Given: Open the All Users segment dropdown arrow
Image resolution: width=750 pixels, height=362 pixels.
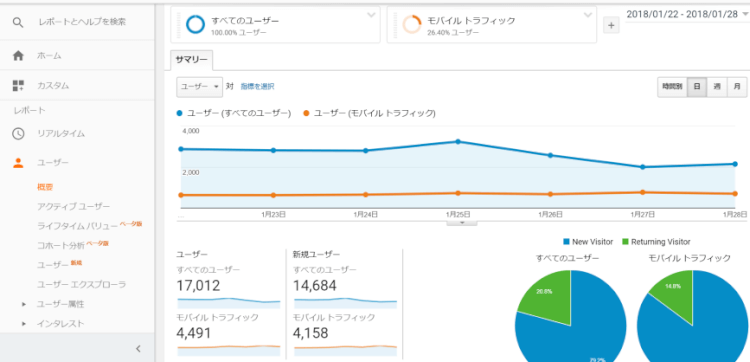Looking at the screenshot, I should click(371, 15).
